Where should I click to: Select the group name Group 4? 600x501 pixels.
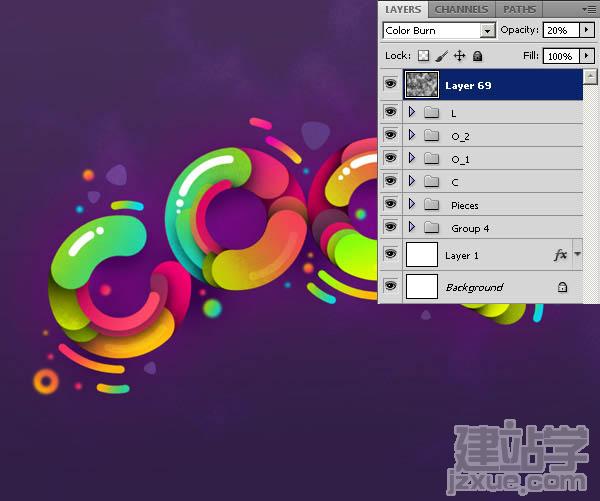point(470,228)
